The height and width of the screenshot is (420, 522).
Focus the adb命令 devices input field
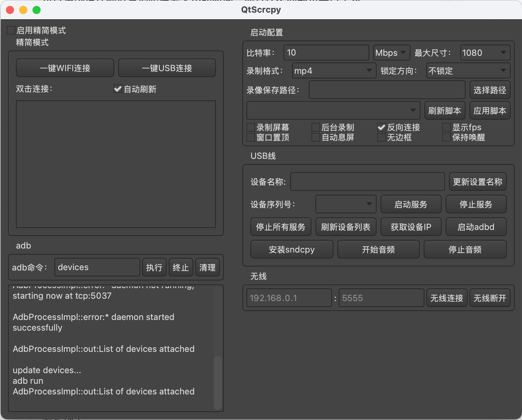click(97, 267)
